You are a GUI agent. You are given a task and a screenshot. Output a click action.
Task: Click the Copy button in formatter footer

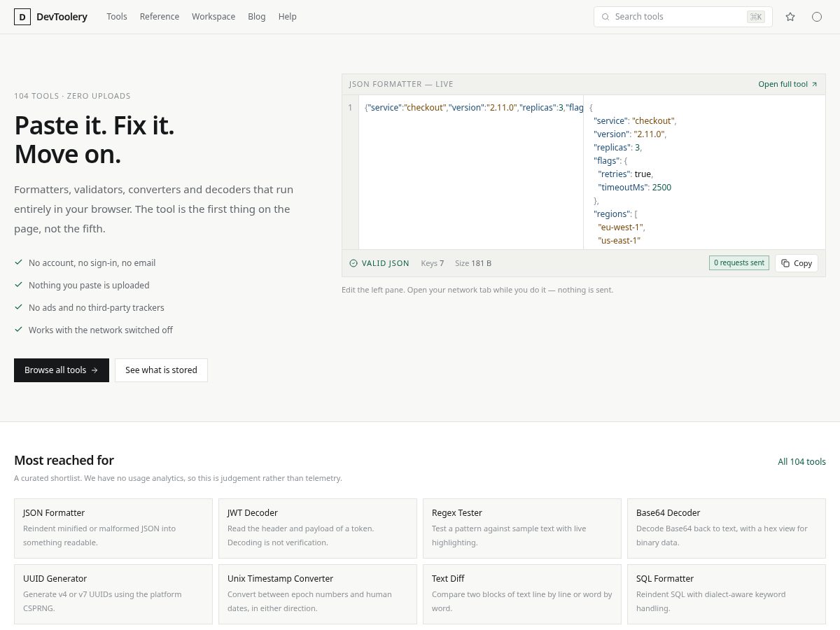coord(797,263)
